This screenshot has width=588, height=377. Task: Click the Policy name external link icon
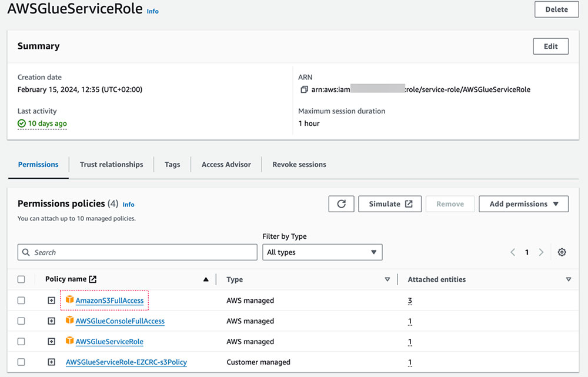pos(93,279)
